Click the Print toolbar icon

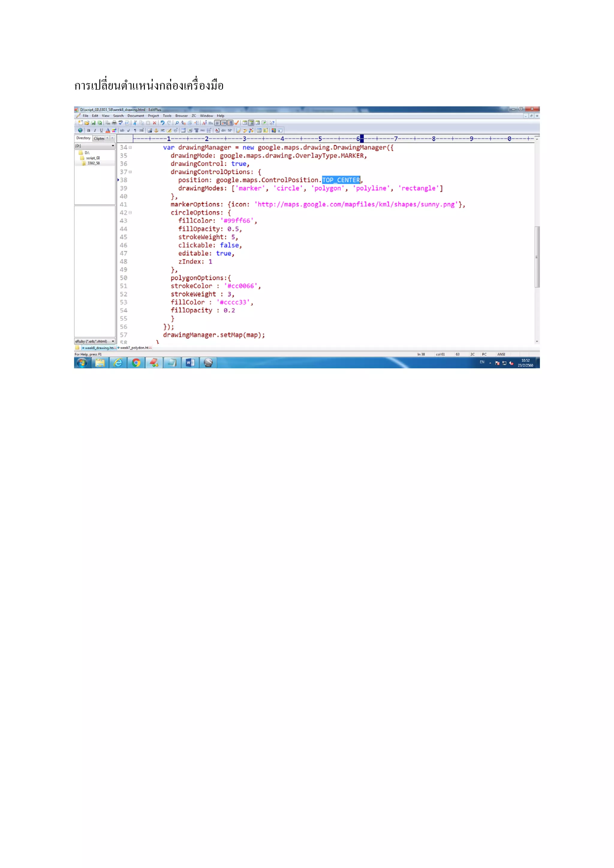coord(114,123)
